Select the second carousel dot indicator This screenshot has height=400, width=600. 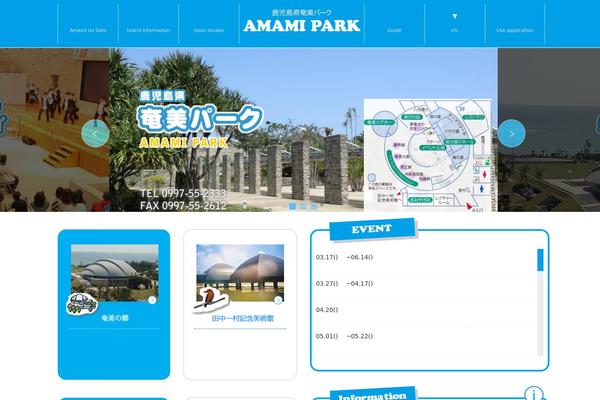[303, 206]
